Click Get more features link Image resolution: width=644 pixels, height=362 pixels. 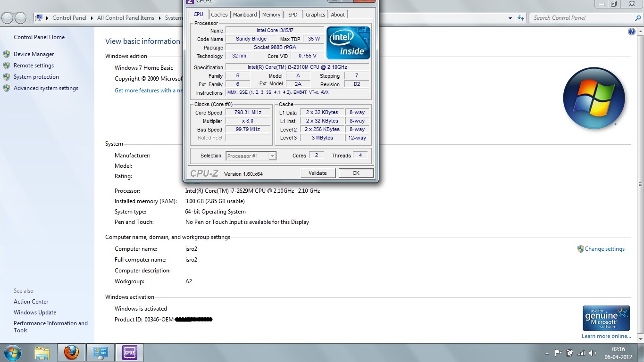tap(149, 90)
